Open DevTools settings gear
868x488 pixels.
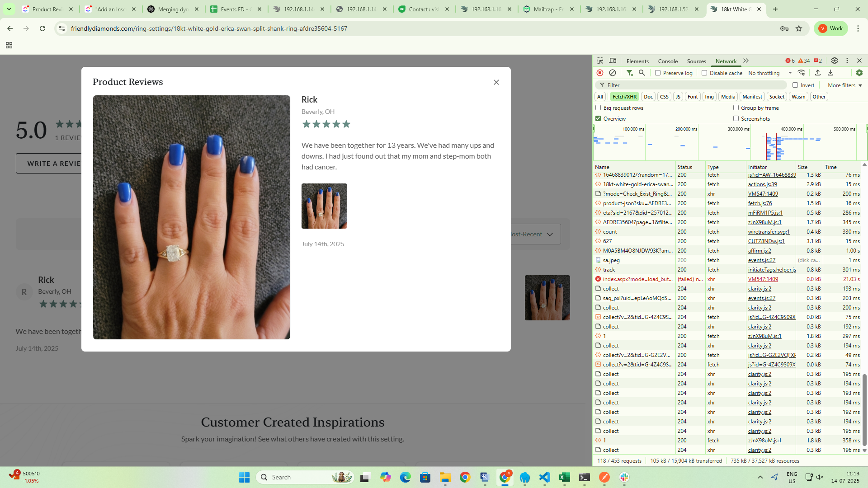click(835, 61)
